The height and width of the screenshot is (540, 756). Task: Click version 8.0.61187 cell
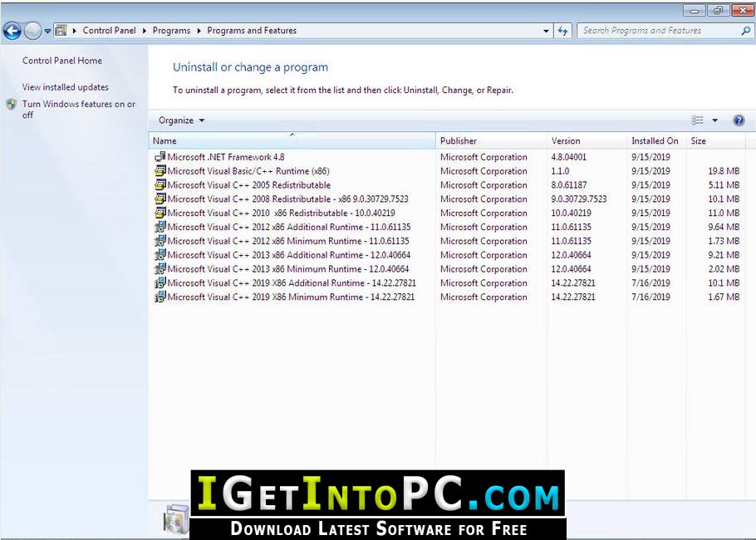[569, 185]
